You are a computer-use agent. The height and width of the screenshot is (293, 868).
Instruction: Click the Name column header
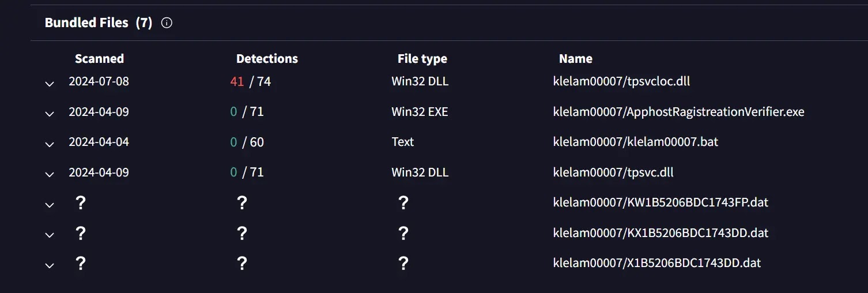click(x=576, y=59)
